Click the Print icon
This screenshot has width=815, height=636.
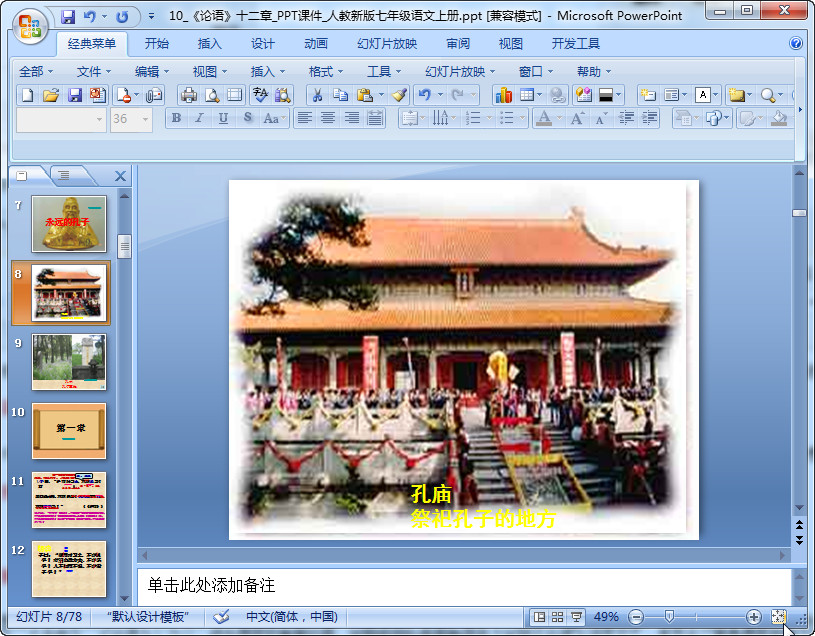[x=189, y=95]
